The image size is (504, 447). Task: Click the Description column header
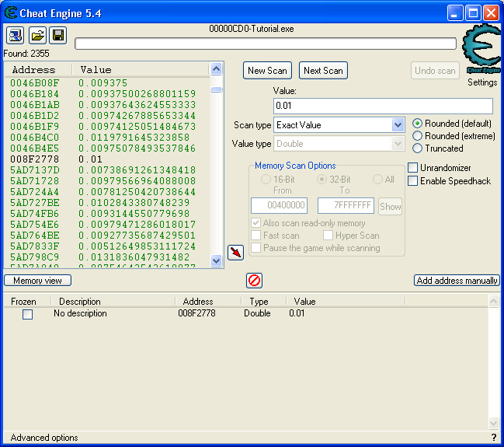point(80,302)
